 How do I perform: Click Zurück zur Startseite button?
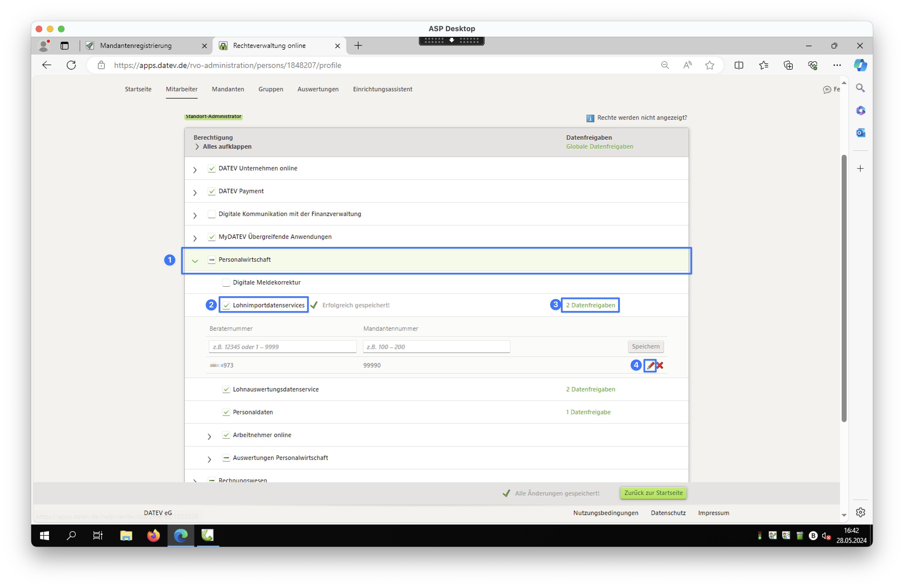pyautogui.click(x=653, y=493)
